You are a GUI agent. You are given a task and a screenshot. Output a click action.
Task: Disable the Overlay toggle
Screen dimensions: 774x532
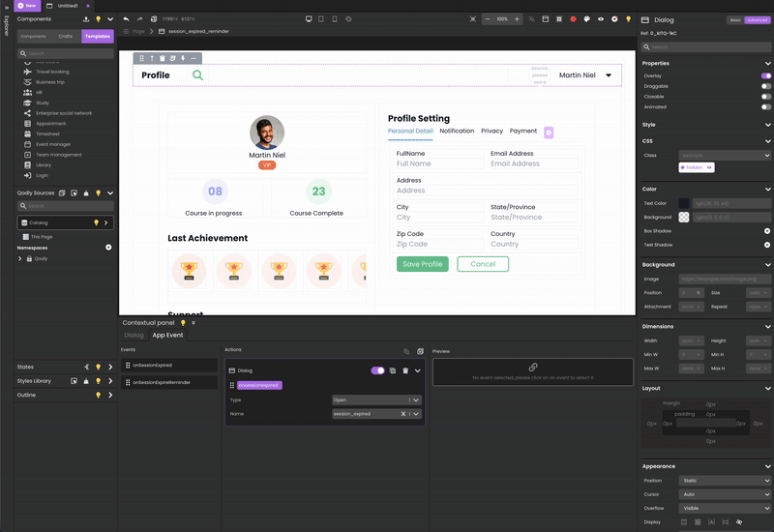(766, 75)
